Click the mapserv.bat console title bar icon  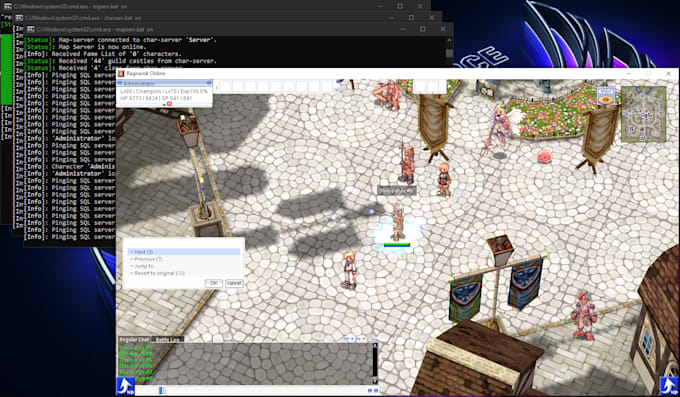click(30, 29)
